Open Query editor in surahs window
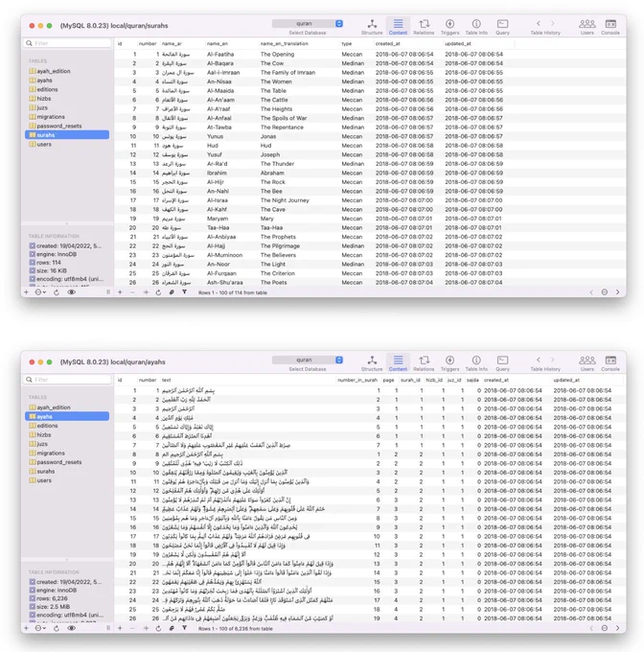This screenshot has height=652, width=644. tap(503, 27)
